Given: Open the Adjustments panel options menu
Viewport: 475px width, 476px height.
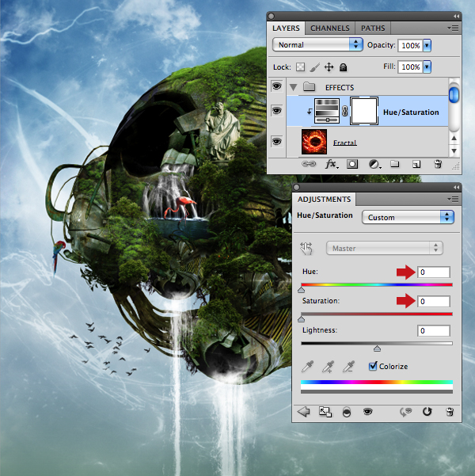Looking at the screenshot, I should [453, 199].
